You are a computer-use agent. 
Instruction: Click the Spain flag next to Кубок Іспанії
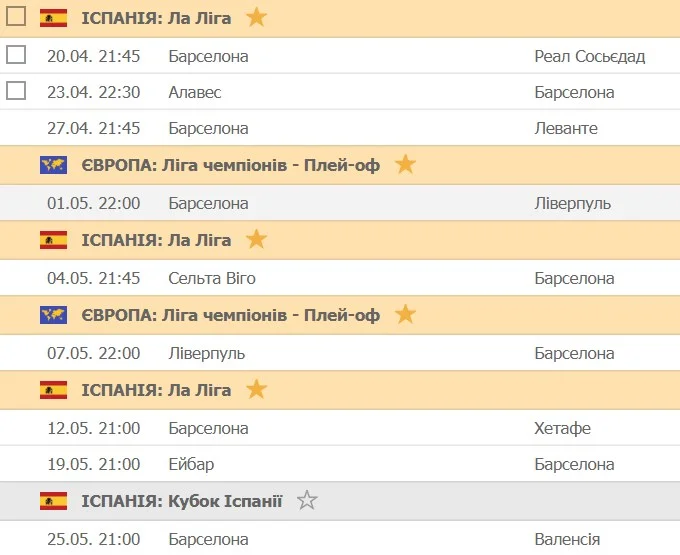click(53, 501)
